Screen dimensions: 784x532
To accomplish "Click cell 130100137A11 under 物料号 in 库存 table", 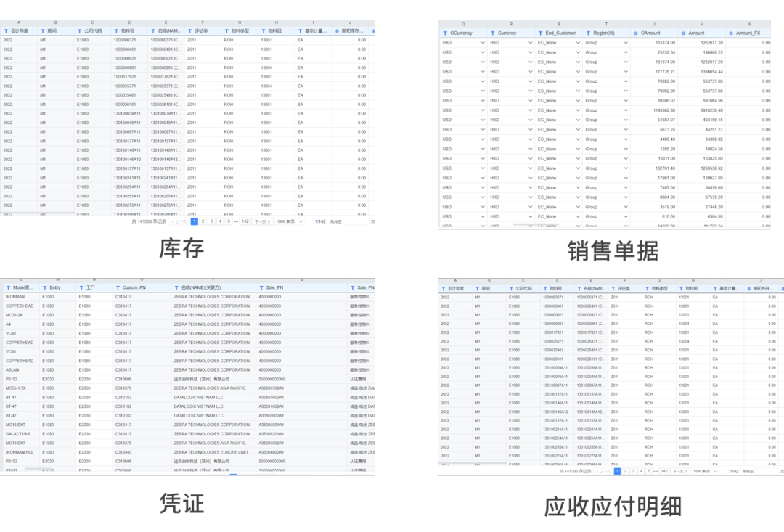I will click(128, 141).
